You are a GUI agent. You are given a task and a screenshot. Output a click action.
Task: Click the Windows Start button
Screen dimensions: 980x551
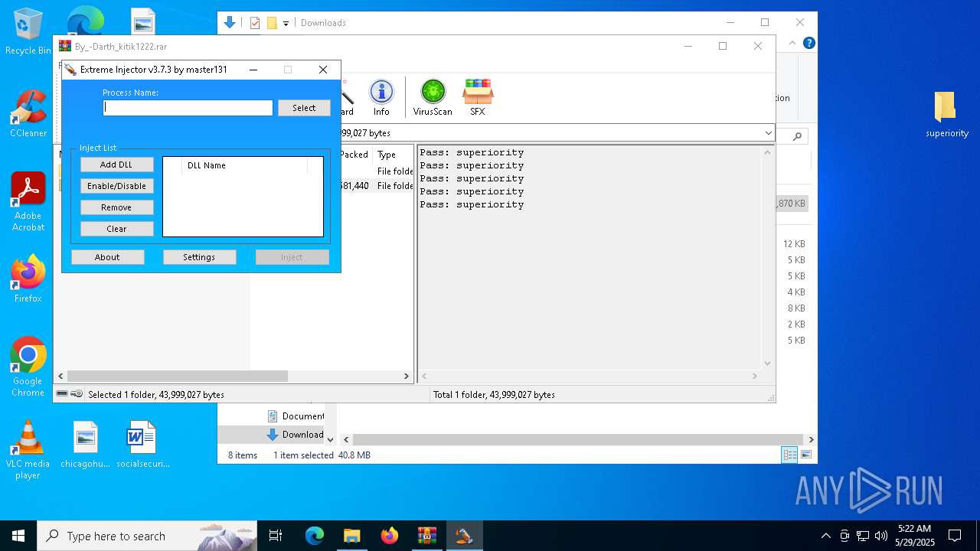point(18,536)
